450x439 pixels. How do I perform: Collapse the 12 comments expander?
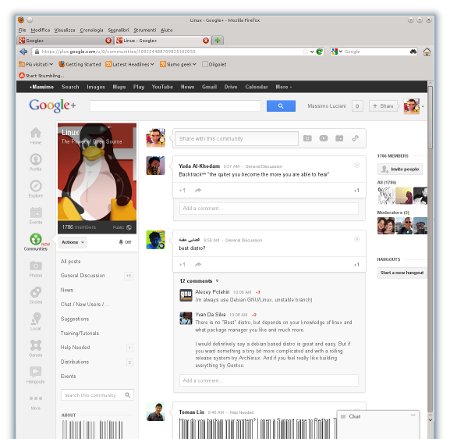(217, 281)
